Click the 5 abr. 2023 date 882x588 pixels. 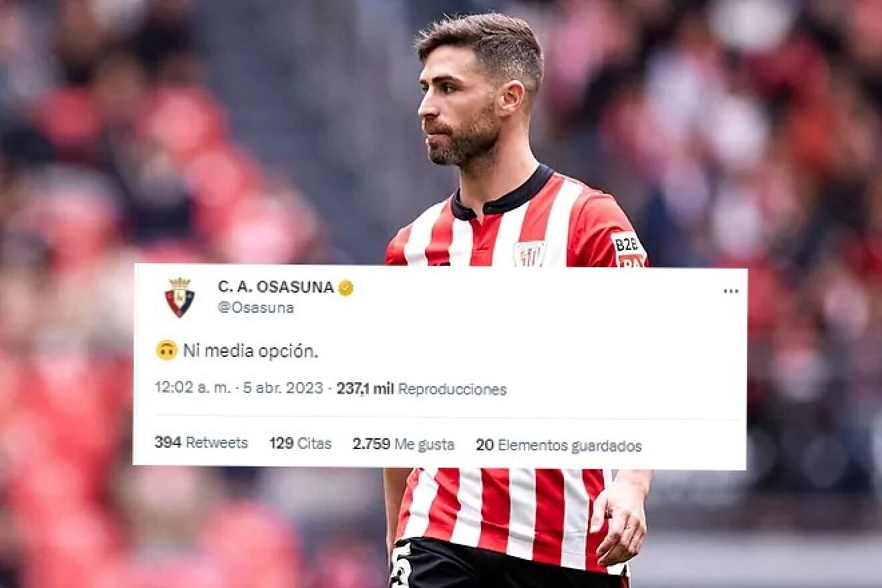point(283,388)
